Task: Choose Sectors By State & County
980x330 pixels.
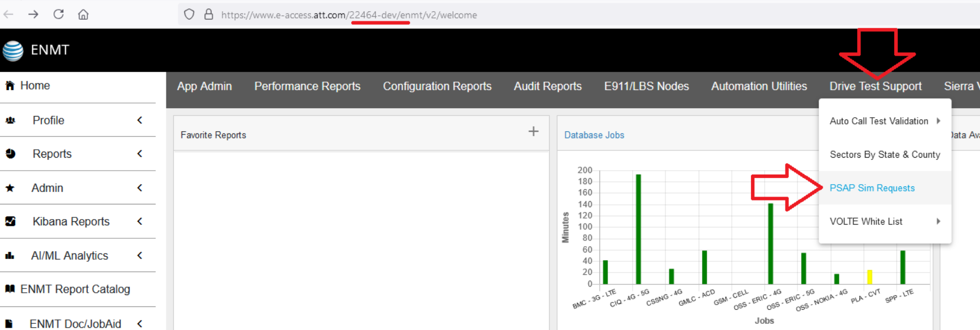Action: point(884,154)
